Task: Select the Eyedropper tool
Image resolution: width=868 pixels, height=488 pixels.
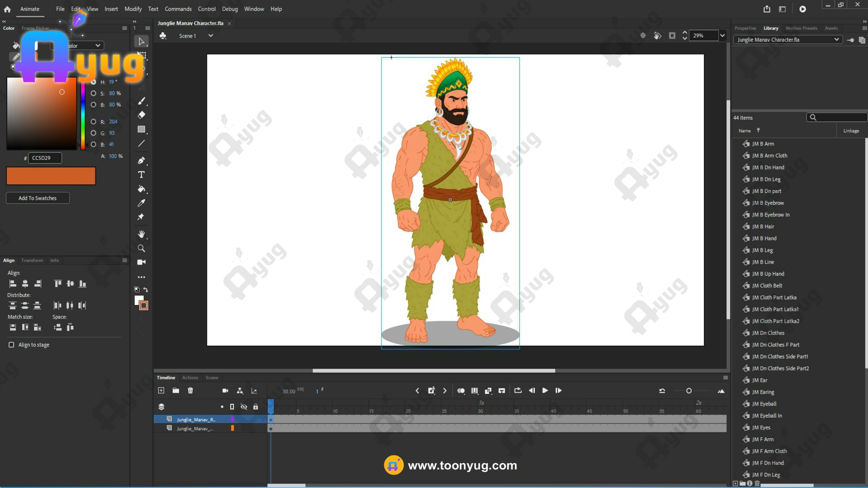Action: [x=142, y=203]
